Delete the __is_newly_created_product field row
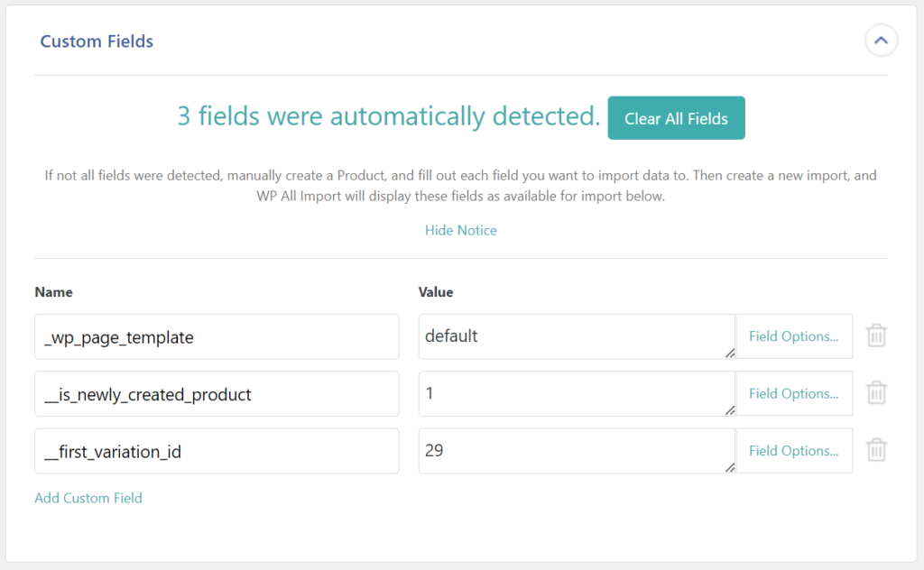The height and width of the screenshot is (570, 924). point(876,392)
